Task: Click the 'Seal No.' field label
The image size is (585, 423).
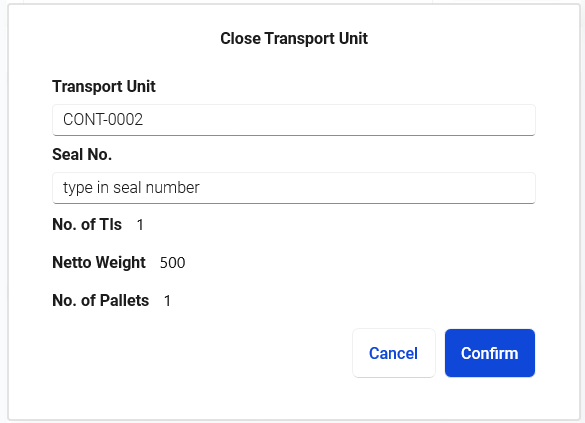Action: click(82, 154)
